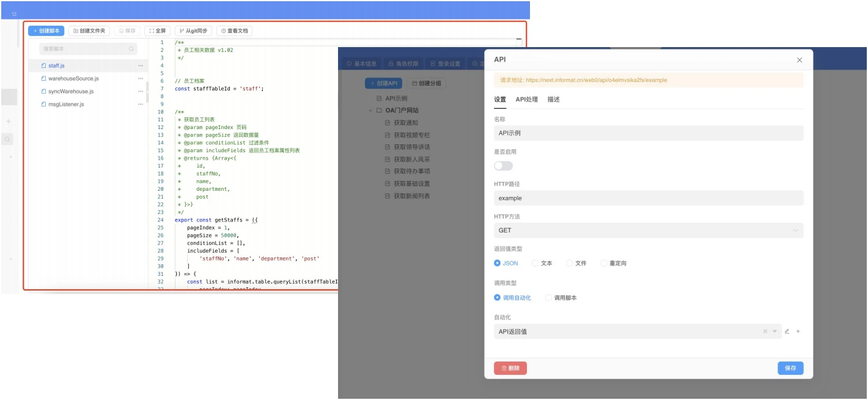Select API示例 in the API tree
Image resolution: width=868 pixels, height=400 pixels.
[395, 98]
